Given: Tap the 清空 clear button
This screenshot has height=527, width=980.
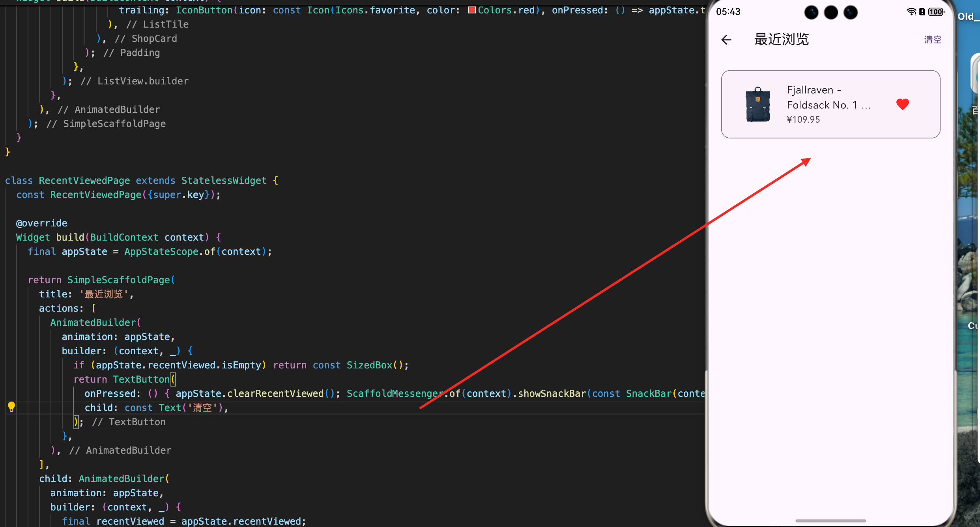Looking at the screenshot, I should (x=933, y=40).
